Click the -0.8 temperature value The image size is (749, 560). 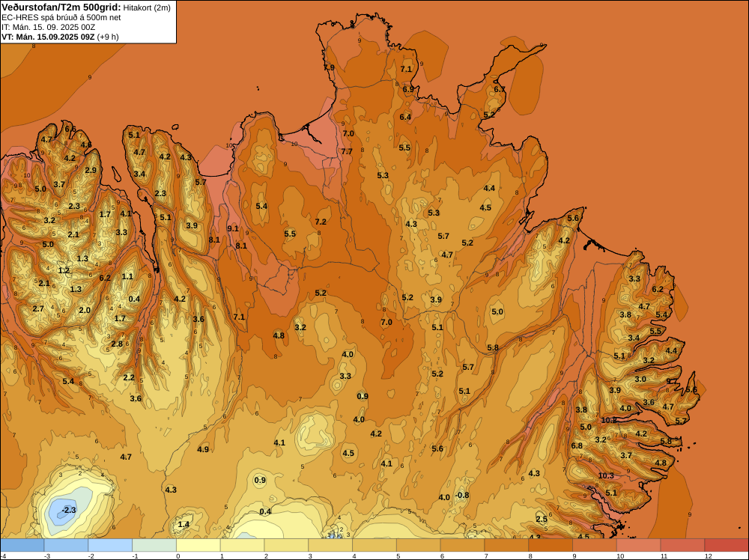[x=462, y=495]
